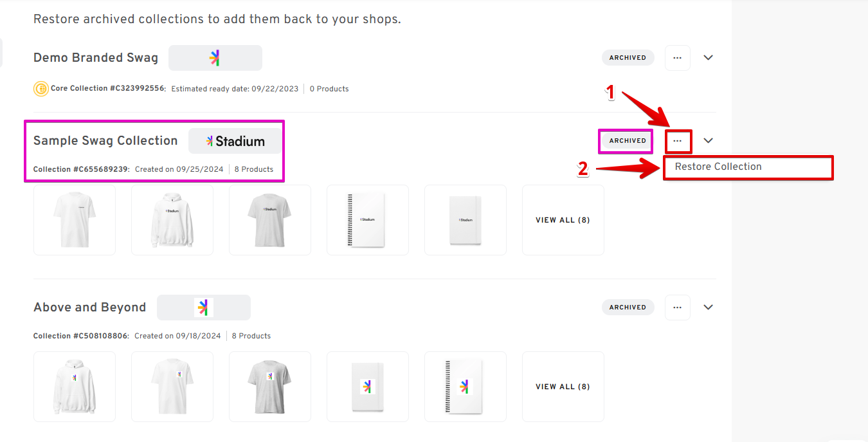Open the Stadium hoodie thumbnail
The height and width of the screenshot is (442, 868).
click(172, 220)
